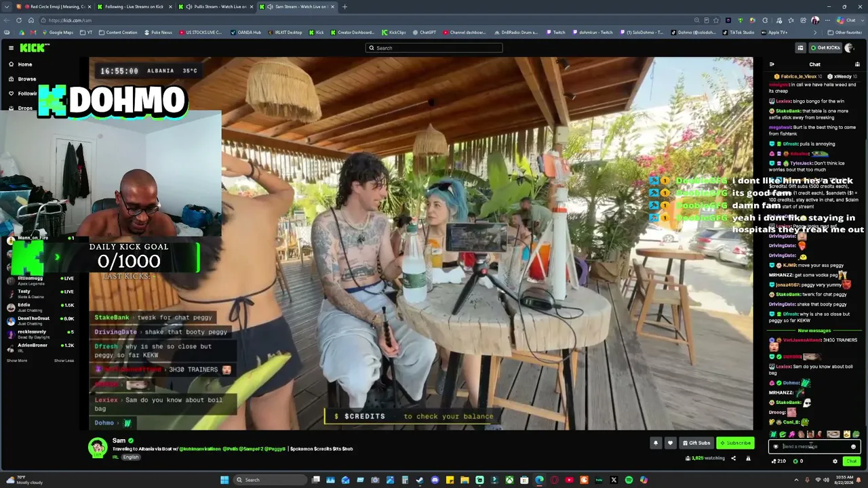This screenshot has width=868, height=488.
Task: Click the Kick search field
Action: click(x=434, y=48)
